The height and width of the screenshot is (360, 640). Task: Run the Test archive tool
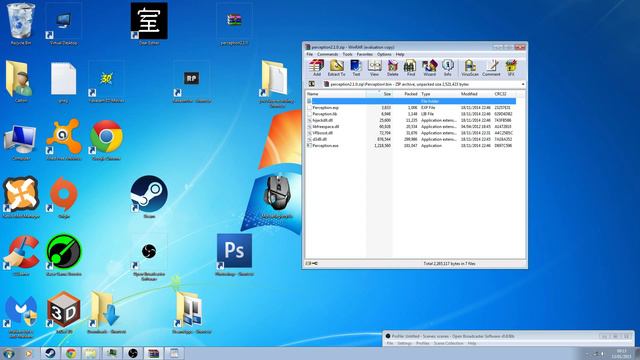tap(356, 68)
